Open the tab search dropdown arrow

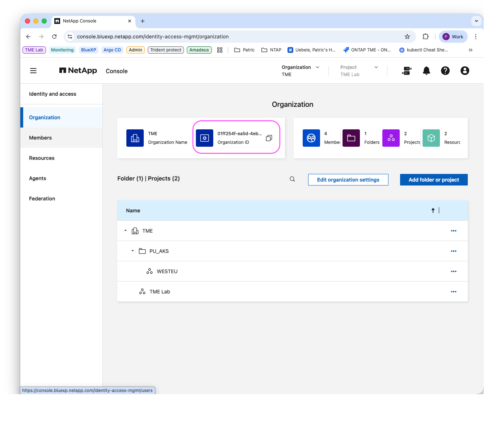pos(476,21)
